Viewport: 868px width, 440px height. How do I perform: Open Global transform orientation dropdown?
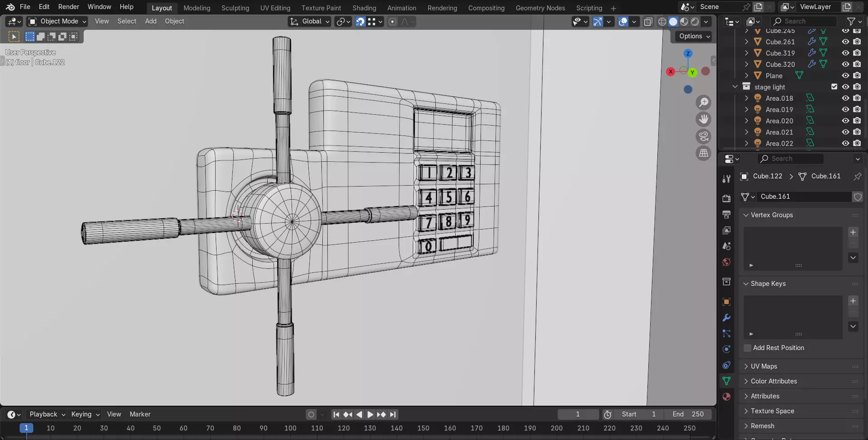tap(310, 21)
